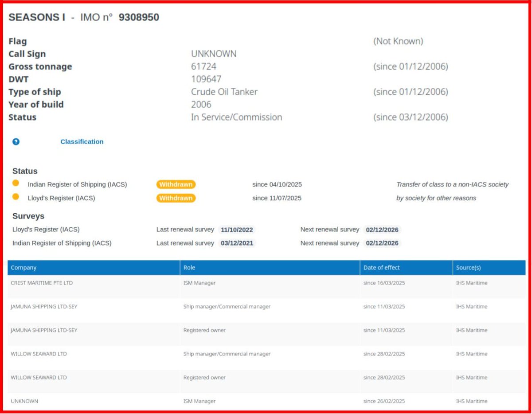Click Transfer of class to a non-IACS society

(x=453, y=184)
